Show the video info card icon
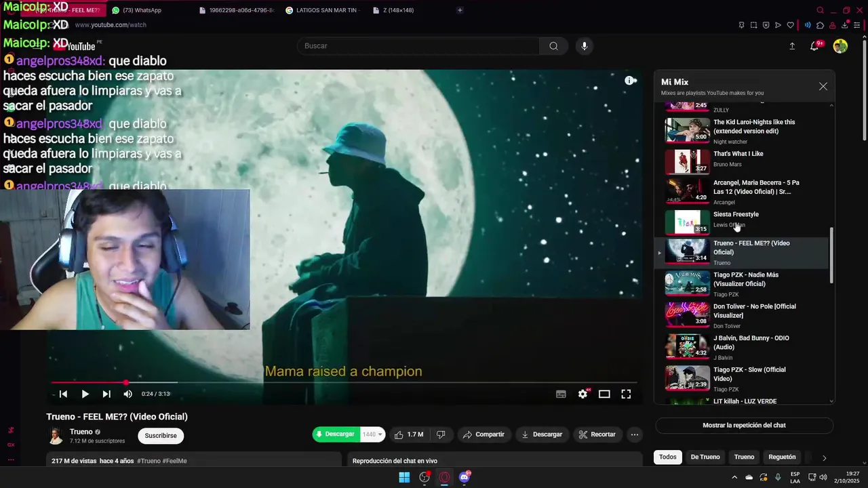Image resolution: width=868 pixels, height=488 pixels. point(630,81)
